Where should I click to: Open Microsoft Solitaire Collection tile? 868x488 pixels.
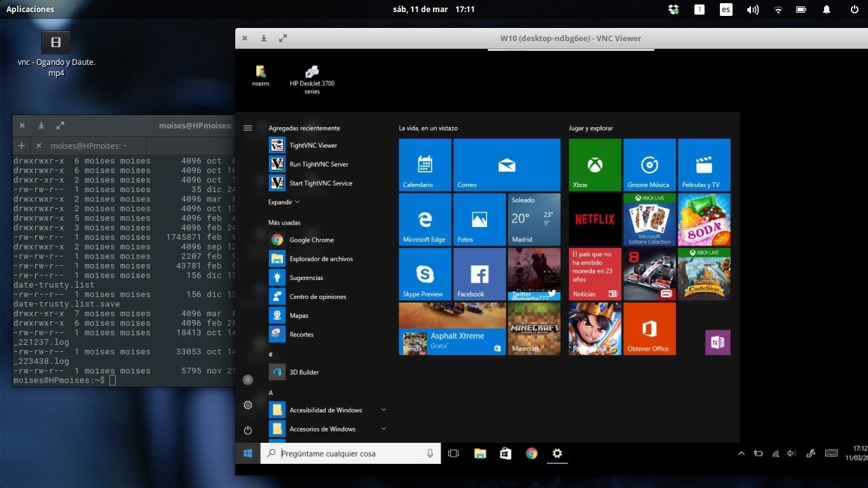click(x=649, y=220)
